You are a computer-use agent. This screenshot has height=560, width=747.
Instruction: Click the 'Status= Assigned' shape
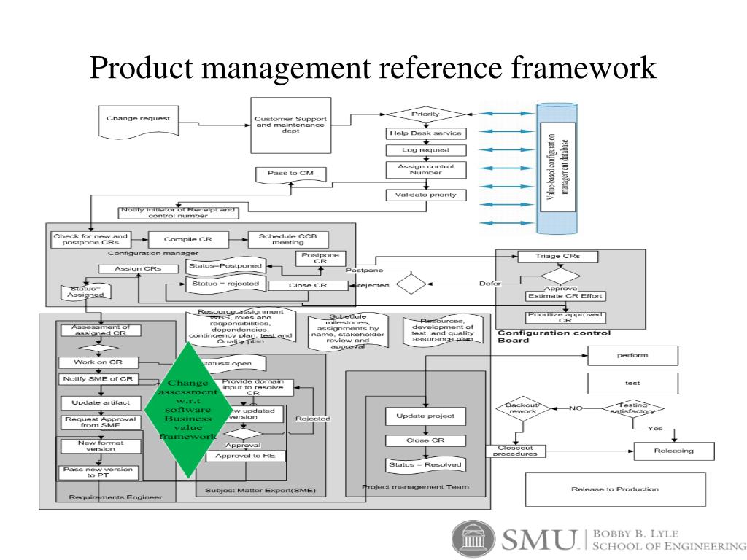(x=86, y=292)
